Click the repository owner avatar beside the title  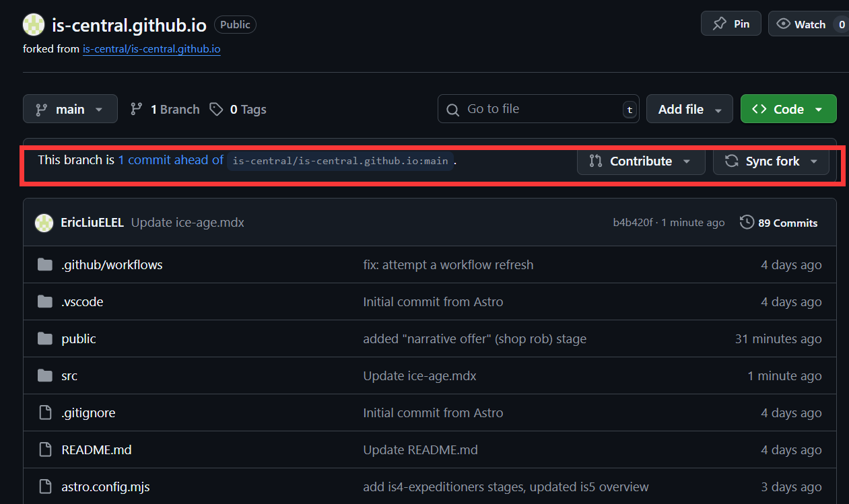[34, 24]
